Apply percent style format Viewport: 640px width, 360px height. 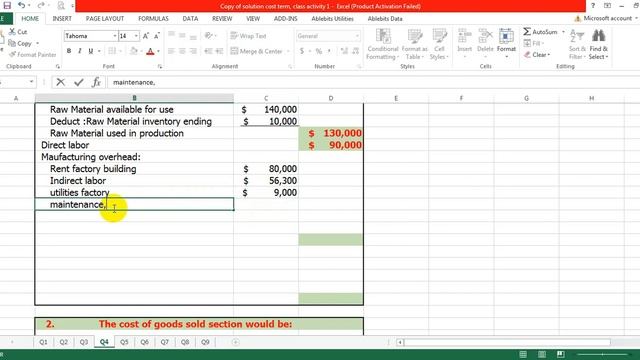coord(319,51)
